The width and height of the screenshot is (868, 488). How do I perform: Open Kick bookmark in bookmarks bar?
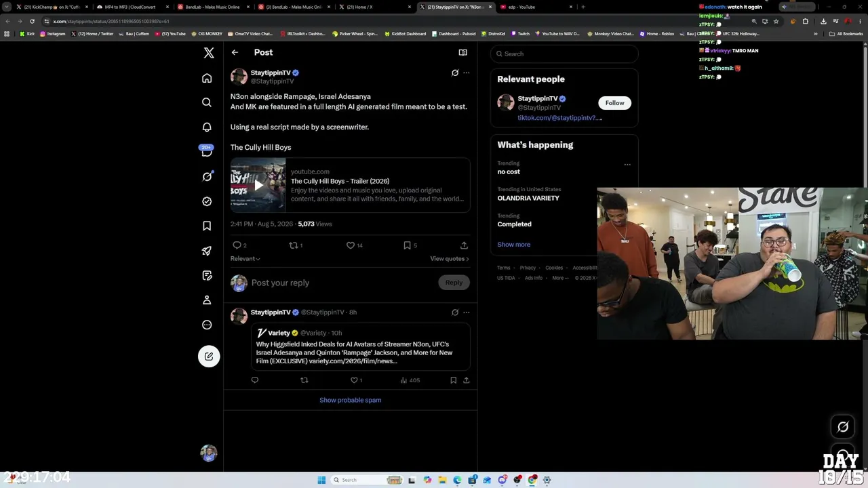(x=27, y=34)
